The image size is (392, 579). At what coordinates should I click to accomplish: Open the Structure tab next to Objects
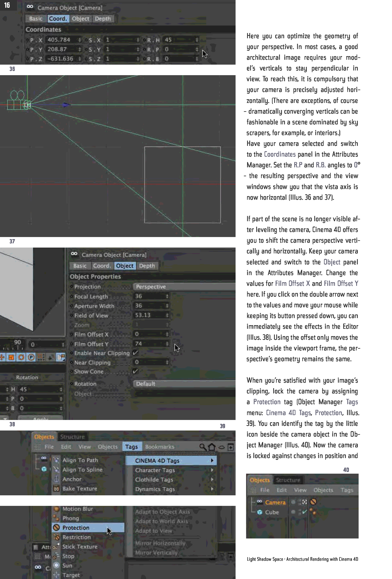[72, 437]
